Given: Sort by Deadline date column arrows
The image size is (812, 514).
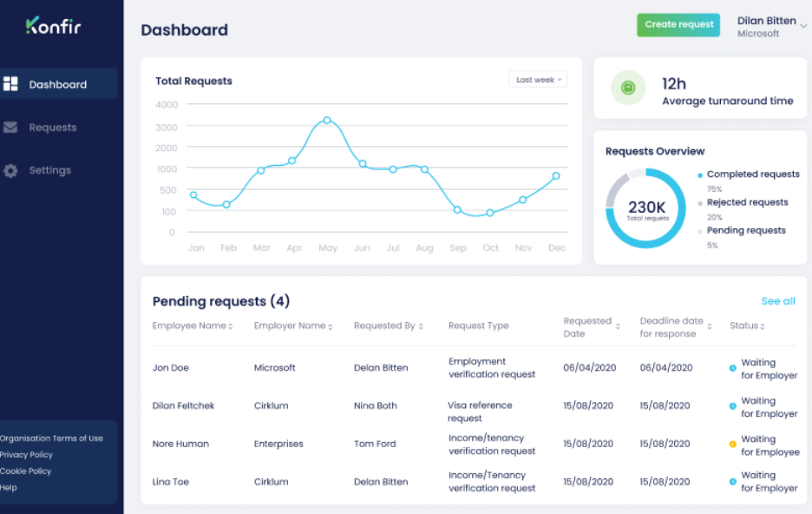Looking at the screenshot, I should (x=710, y=326).
